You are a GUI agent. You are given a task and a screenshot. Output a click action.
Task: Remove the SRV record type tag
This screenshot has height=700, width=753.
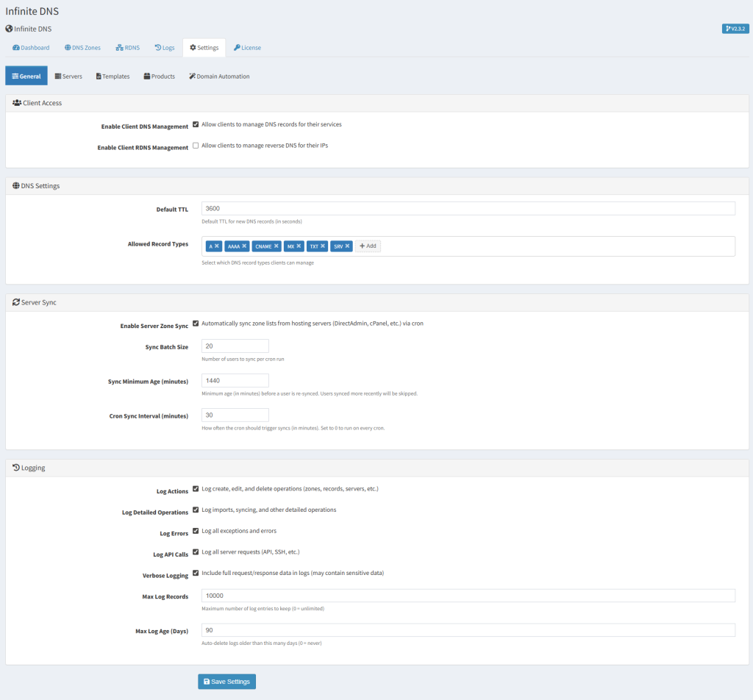click(347, 246)
